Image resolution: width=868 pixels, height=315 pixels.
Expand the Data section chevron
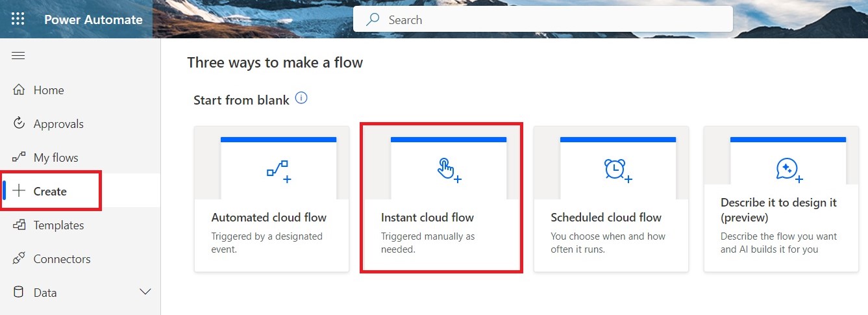tap(145, 292)
